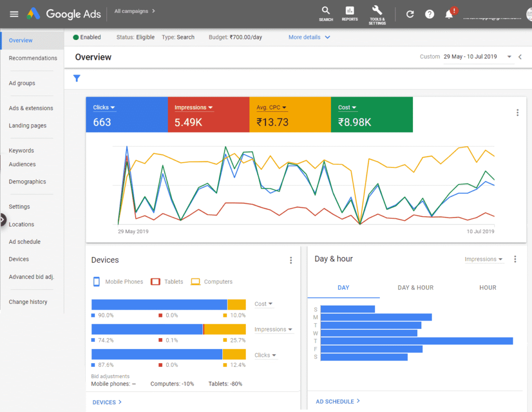
Task: Open the Avg. CPC metric dropdown
Action: 271,108
